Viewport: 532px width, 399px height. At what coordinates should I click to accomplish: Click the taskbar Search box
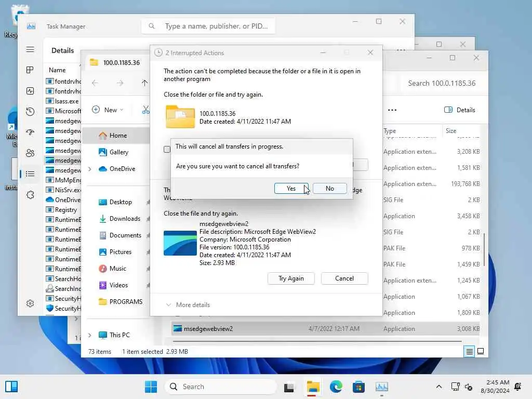click(220, 387)
